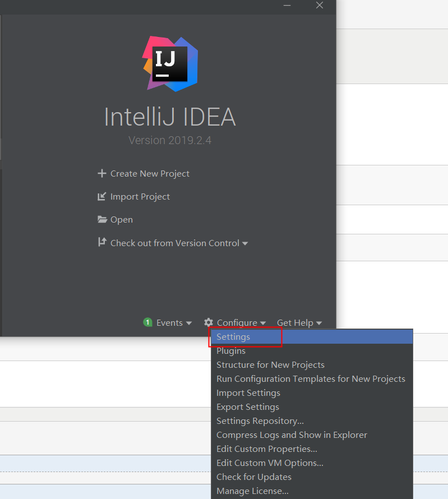Minimize the IntelliJ IDEA welcome window
The height and width of the screenshot is (499, 448).
pyautogui.click(x=287, y=6)
